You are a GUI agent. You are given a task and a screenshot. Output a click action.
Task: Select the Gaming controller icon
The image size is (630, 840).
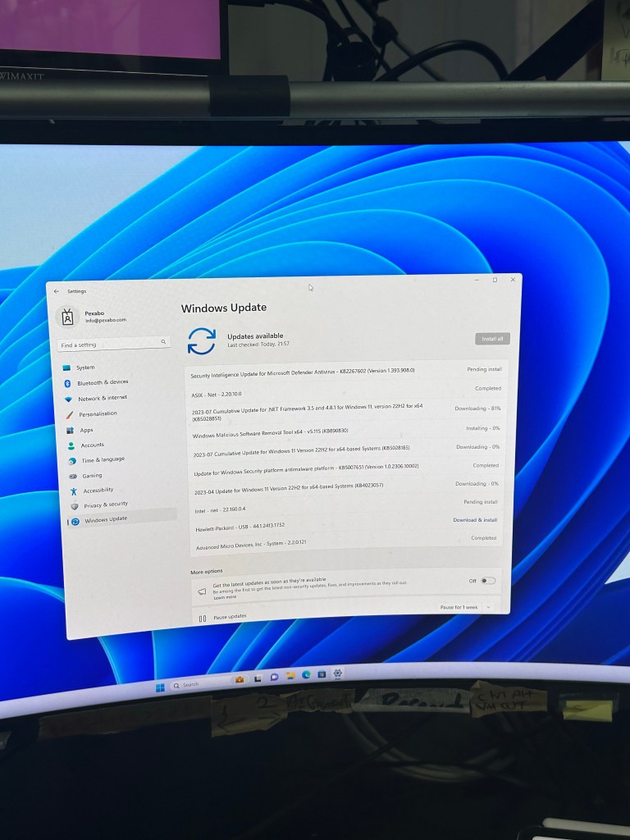pyautogui.click(x=73, y=476)
